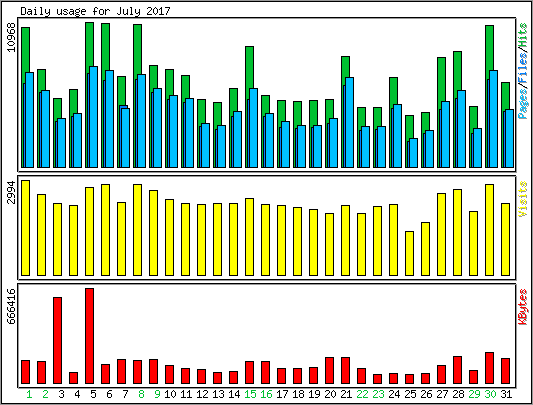
Task: Select the yellow Visits bar for day 25
Action: [410, 253]
